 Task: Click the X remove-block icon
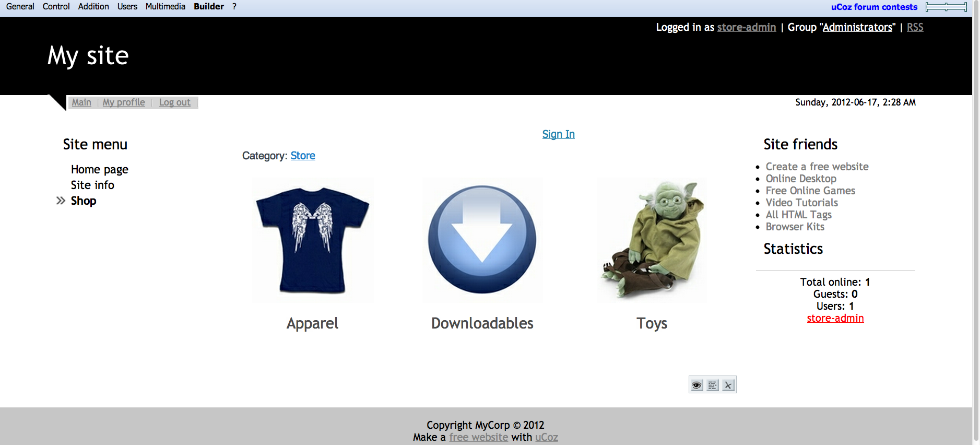(728, 385)
